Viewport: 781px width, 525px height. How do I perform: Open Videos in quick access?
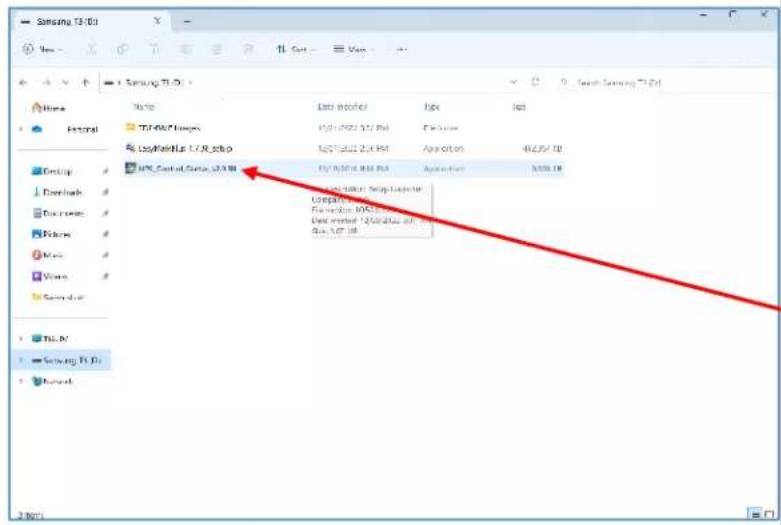pos(49,276)
